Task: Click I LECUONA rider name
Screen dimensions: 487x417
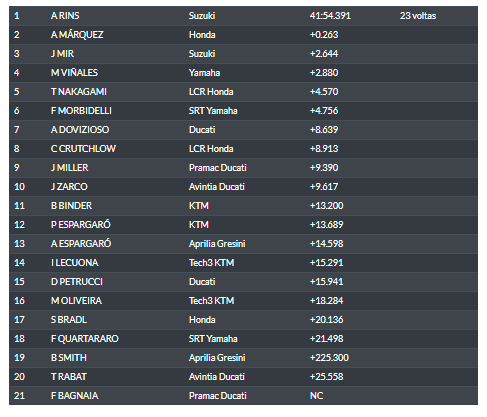Action: click(75, 263)
